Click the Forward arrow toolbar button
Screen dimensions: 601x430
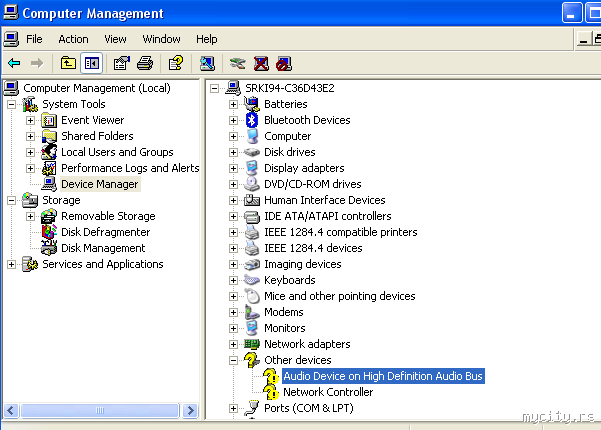point(37,63)
